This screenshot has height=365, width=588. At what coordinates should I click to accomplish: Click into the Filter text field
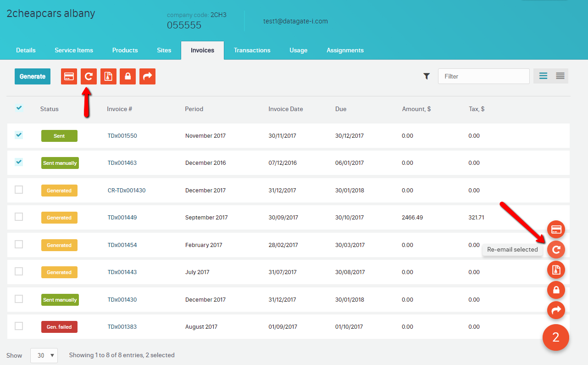483,77
